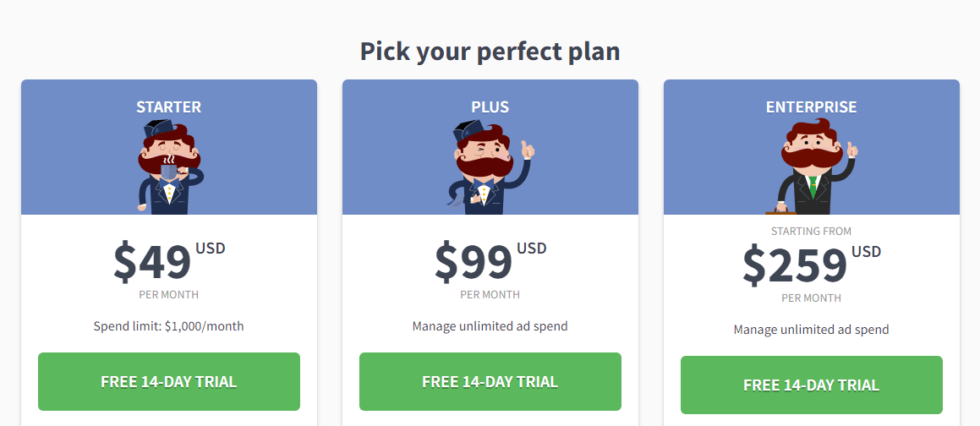Click the Starter plan mascot drinking coffee
This screenshot has width=980, height=426.
pyautogui.click(x=169, y=169)
